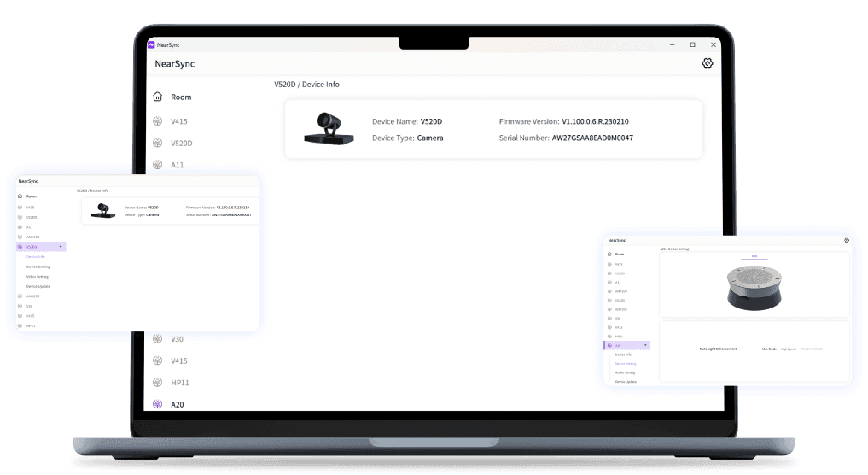Open Device Update in A20 pop-out window
Viewport: 868px width, 475px height.
coord(626,382)
